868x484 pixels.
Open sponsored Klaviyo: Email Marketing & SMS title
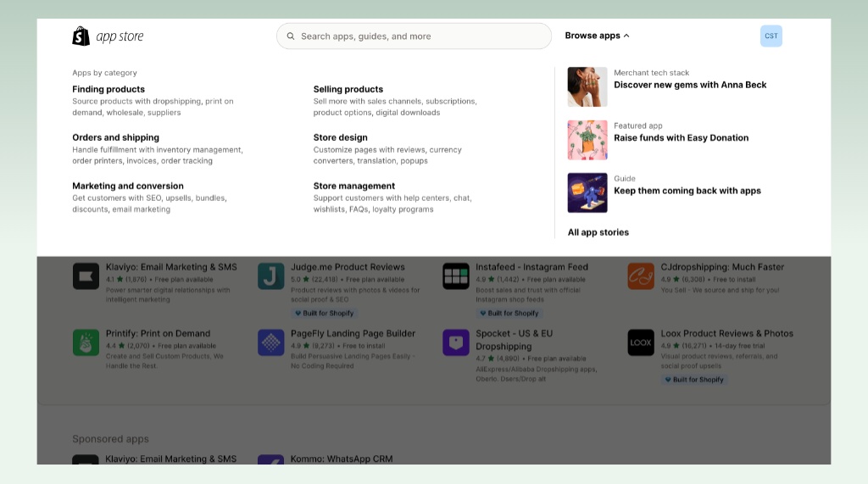(x=171, y=459)
